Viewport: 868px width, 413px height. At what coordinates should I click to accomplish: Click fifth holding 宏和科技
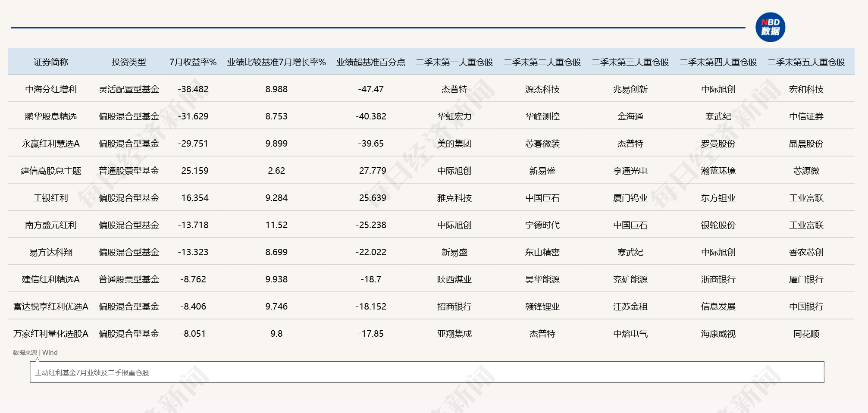(806, 89)
